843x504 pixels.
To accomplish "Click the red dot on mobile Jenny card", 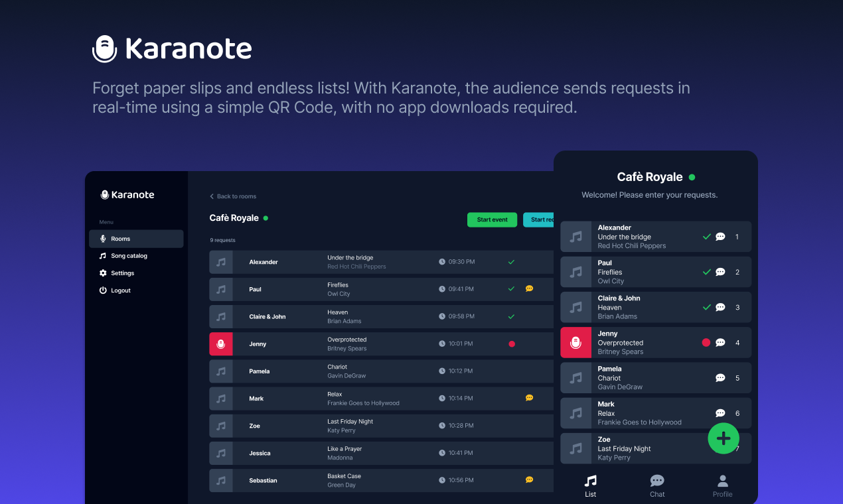I will pyautogui.click(x=706, y=343).
